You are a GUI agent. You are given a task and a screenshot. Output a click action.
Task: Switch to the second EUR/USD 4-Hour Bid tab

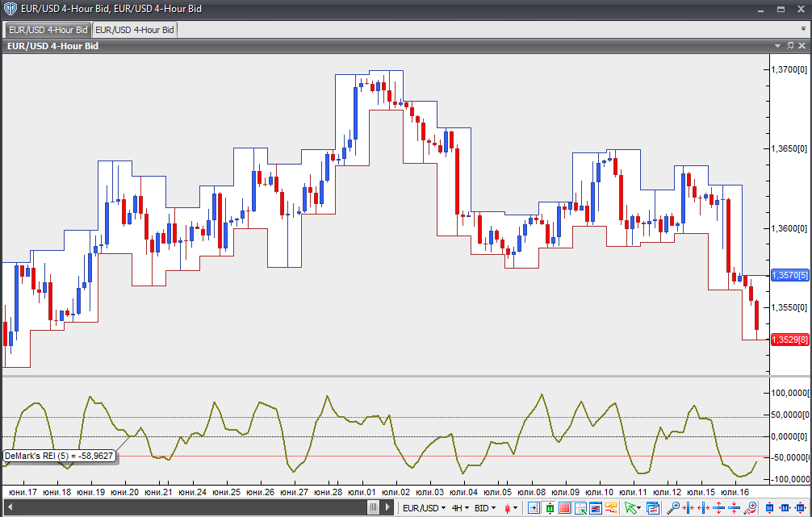pos(134,30)
